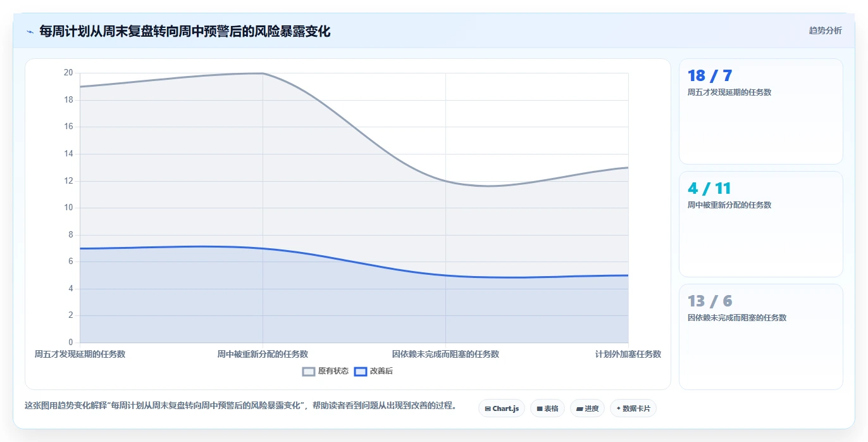Open the 13 / 6 data card
868x442 pixels.
(x=760, y=337)
